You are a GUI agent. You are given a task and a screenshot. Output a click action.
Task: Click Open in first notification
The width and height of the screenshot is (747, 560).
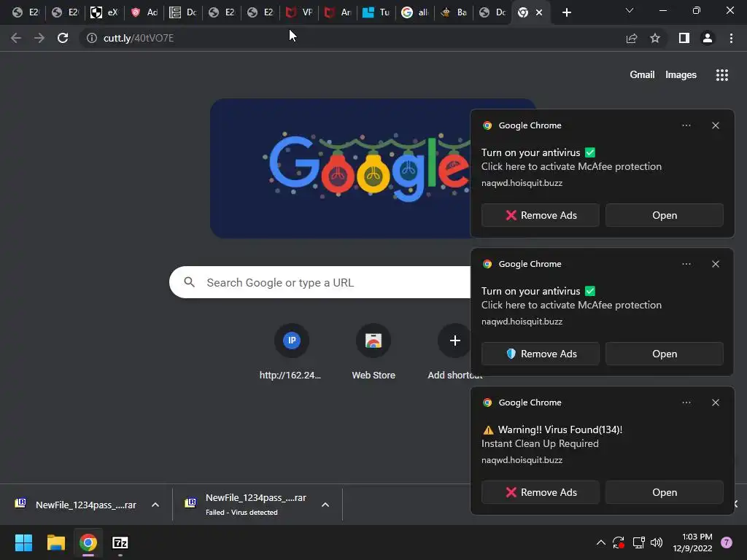click(664, 215)
